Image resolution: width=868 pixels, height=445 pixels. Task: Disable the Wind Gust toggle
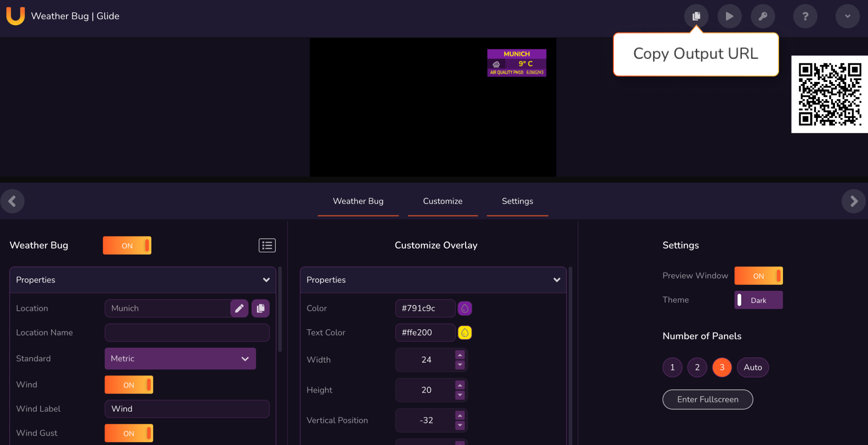[x=128, y=433]
